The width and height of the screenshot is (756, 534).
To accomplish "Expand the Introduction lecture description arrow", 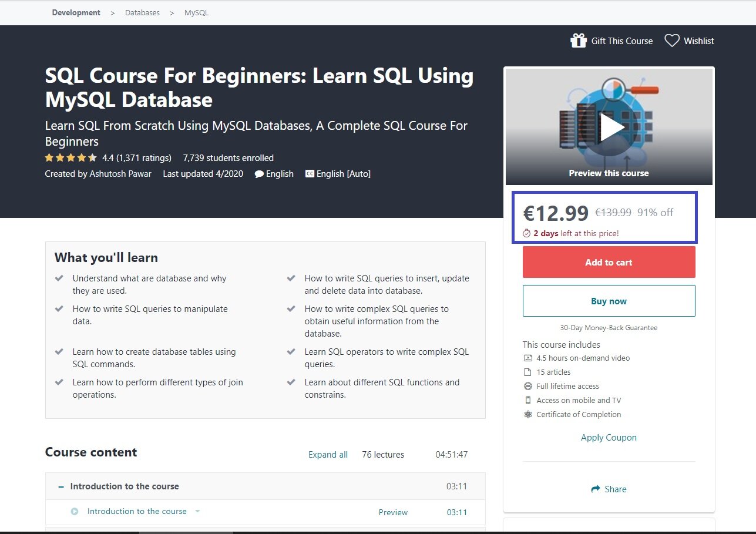I will 197,511.
